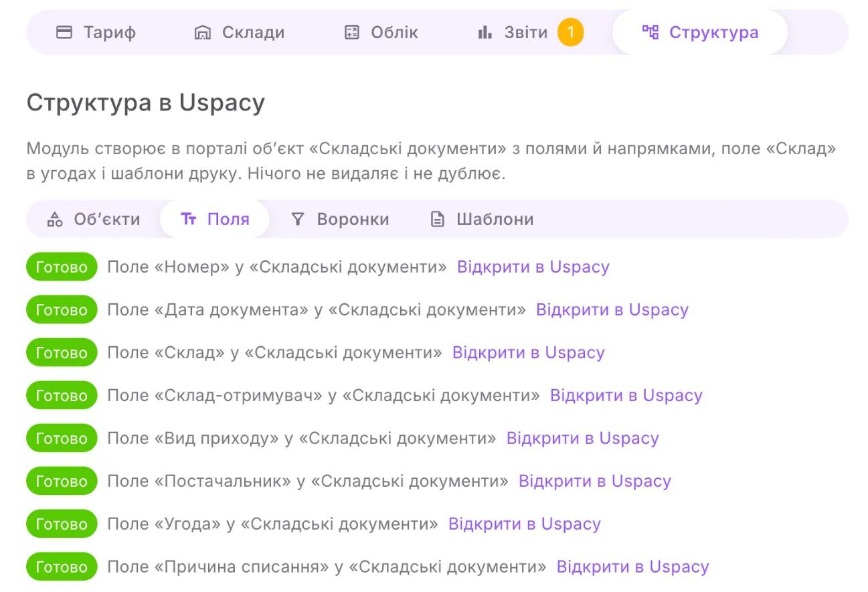Switch to the Склади tab
This screenshot has height=592, width=868.
[x=240, y=32]
